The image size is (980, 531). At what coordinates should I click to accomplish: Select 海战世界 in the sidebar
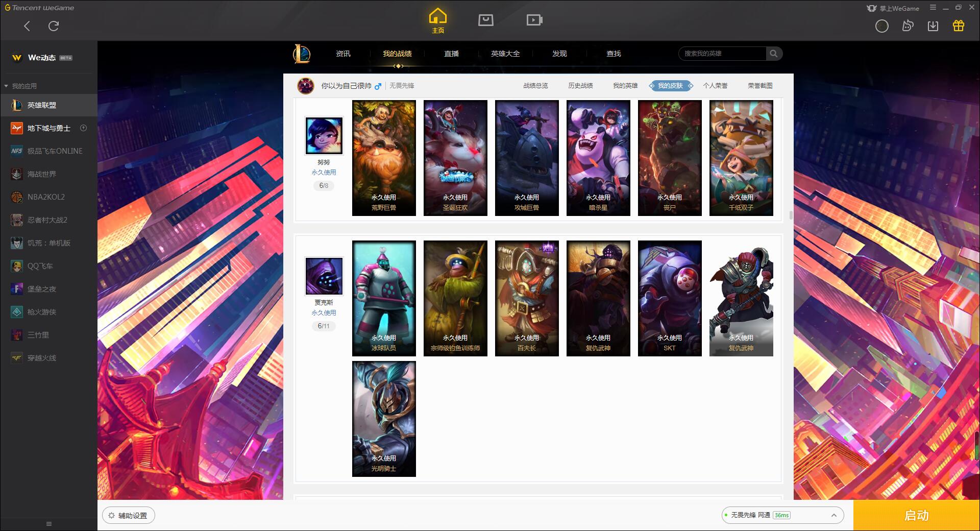click(x=48, y=174)
